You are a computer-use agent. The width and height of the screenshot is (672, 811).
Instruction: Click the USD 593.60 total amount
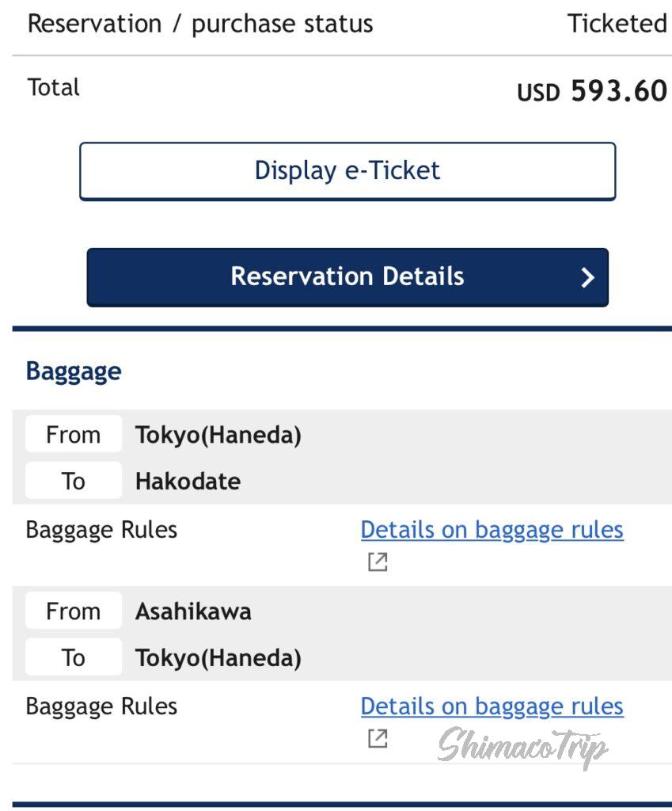pyautogui.click(x=592, y=91)
